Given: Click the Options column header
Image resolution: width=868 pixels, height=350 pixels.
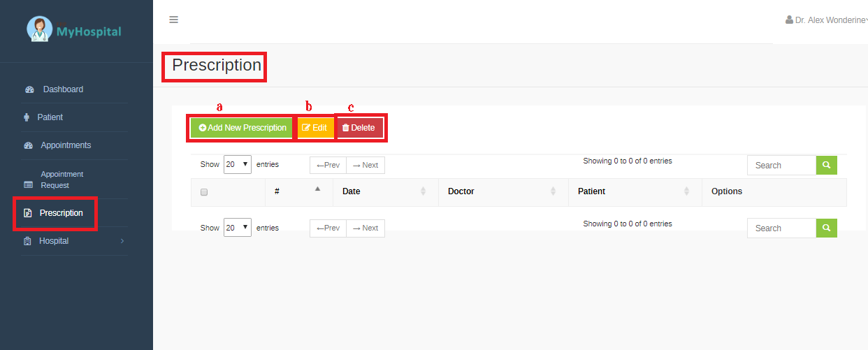Looking at the screenshot, I should (x=774, y=191).
